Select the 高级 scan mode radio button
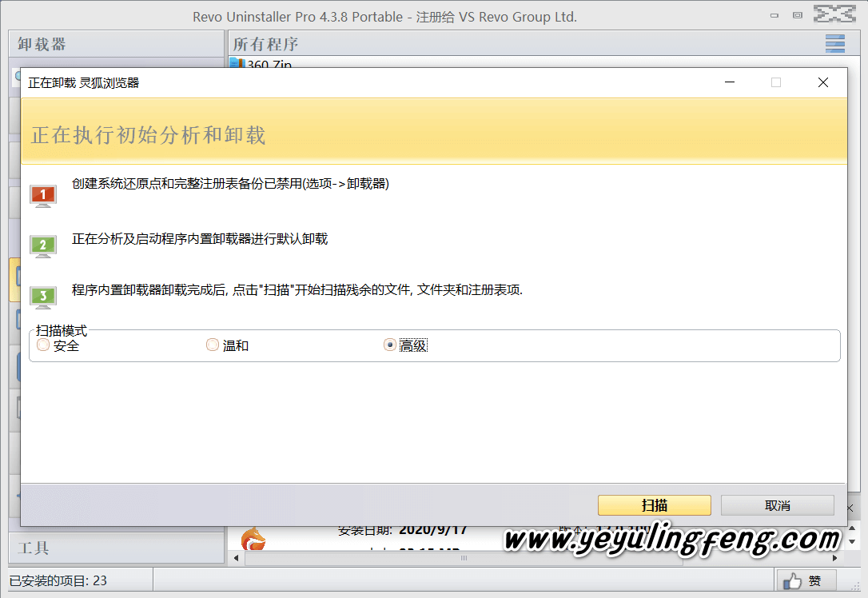868x598 pixels. point(390,345)
